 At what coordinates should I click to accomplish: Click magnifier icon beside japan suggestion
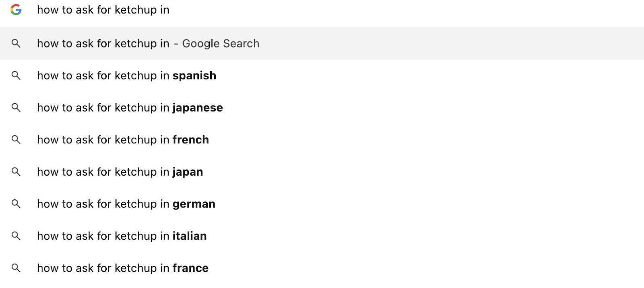pyautogui.click(x=16, y=172)
